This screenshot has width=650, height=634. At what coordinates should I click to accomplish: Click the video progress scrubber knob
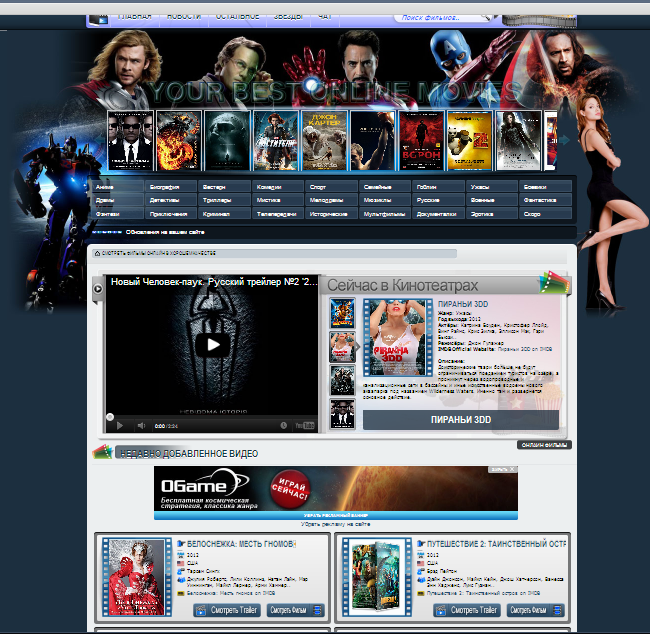(110, 417)
